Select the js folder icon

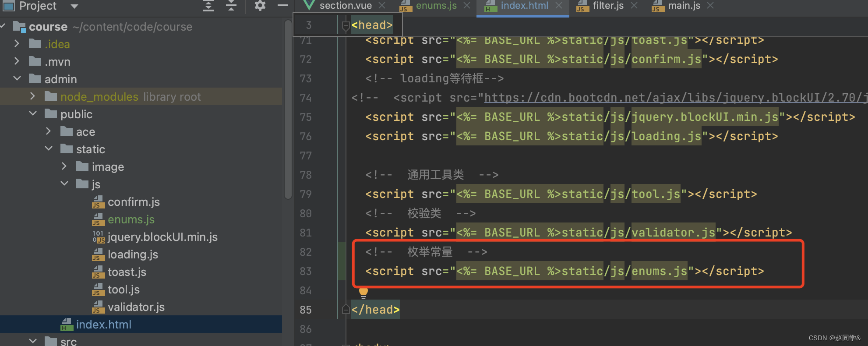pyautogui.click(x=82, y=184)
